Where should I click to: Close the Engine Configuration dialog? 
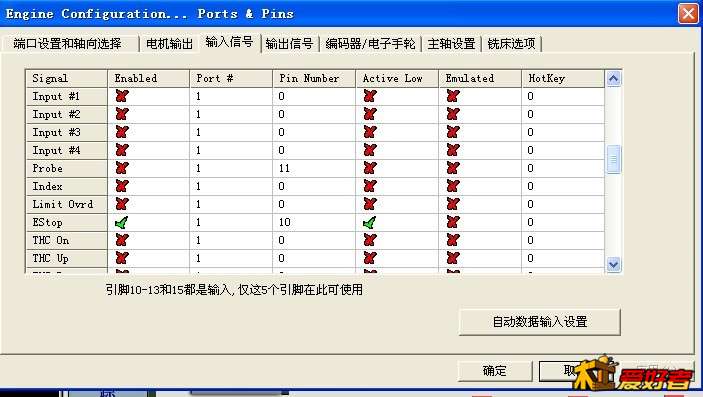tap(688, 13)
